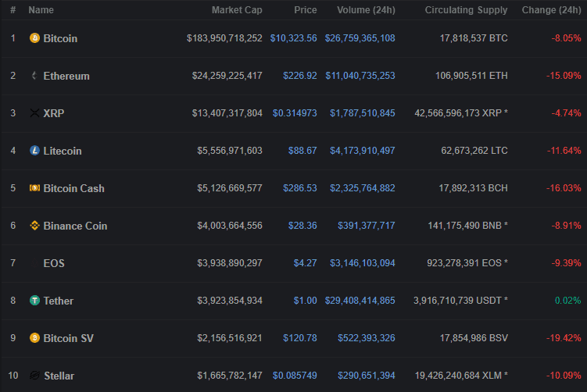
Task: Select supply value 106,905,511 ETH
Action: 471,76
